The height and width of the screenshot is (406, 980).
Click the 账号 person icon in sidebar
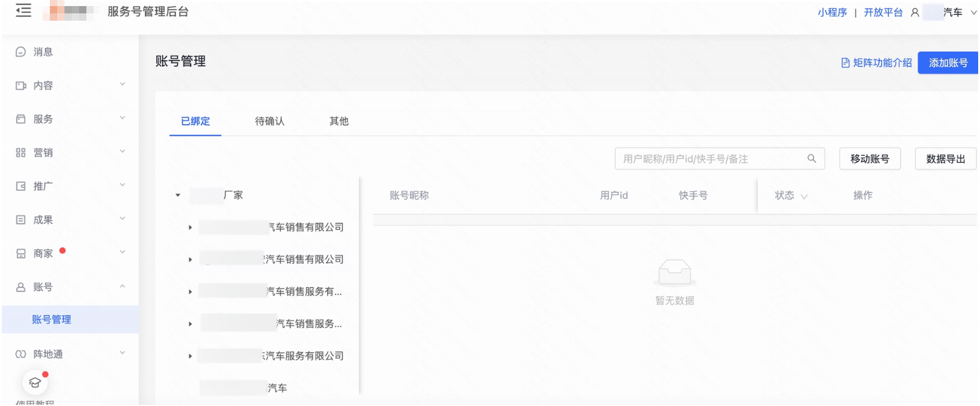[x=21, y=287]
